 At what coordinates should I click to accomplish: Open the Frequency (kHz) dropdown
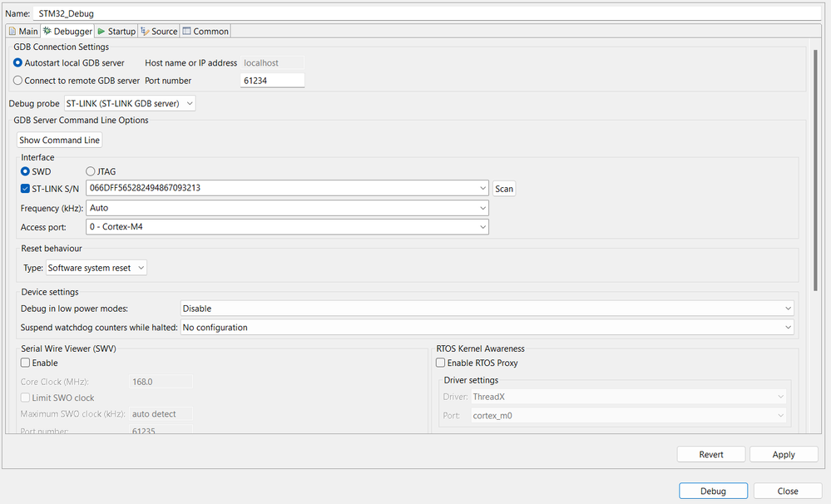[287, 208]
